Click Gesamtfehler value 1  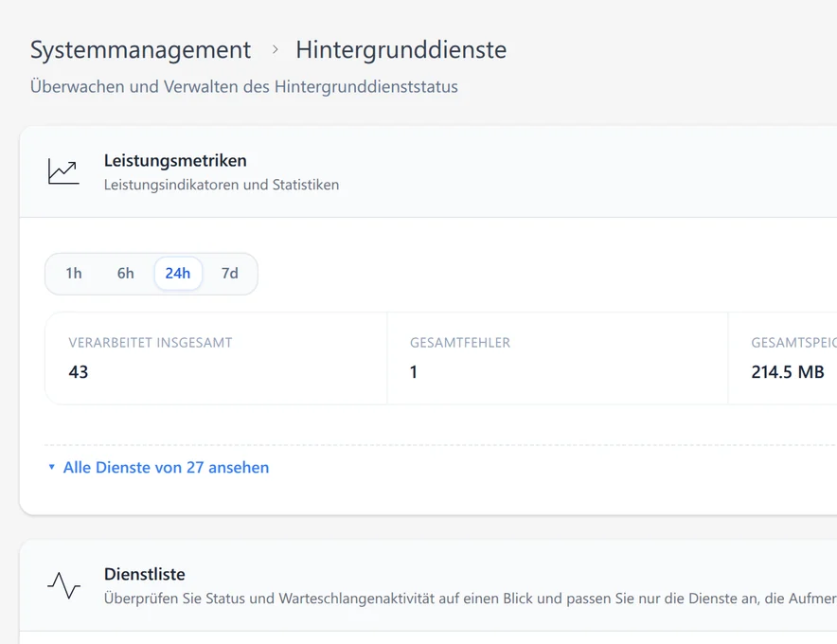point(413,371)
